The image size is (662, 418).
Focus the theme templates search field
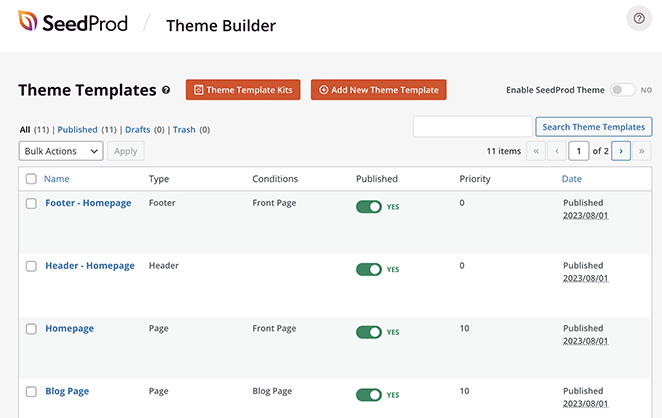472,127
